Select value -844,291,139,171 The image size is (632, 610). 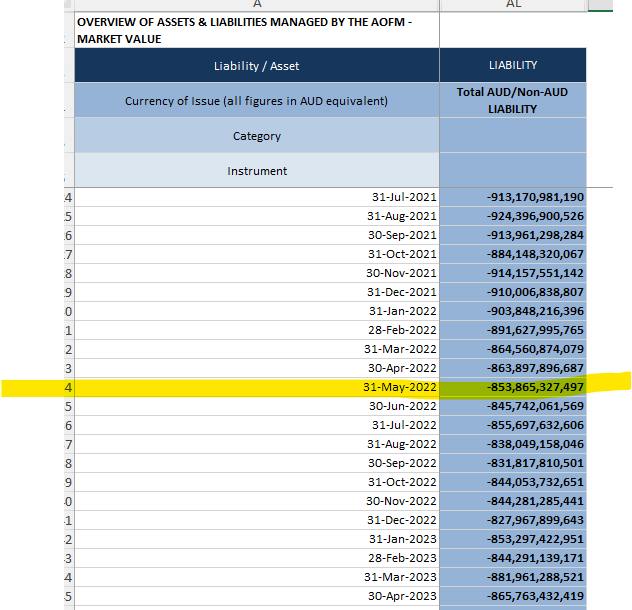513,558
